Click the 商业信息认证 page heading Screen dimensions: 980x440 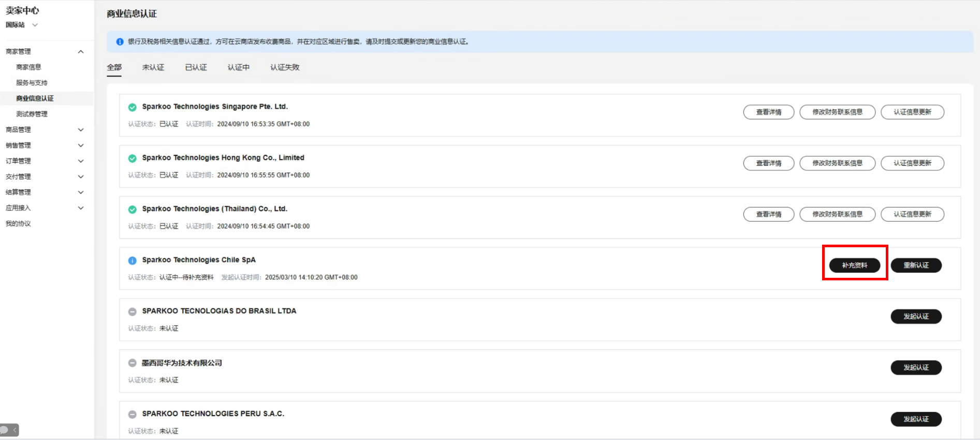[131, 14]
